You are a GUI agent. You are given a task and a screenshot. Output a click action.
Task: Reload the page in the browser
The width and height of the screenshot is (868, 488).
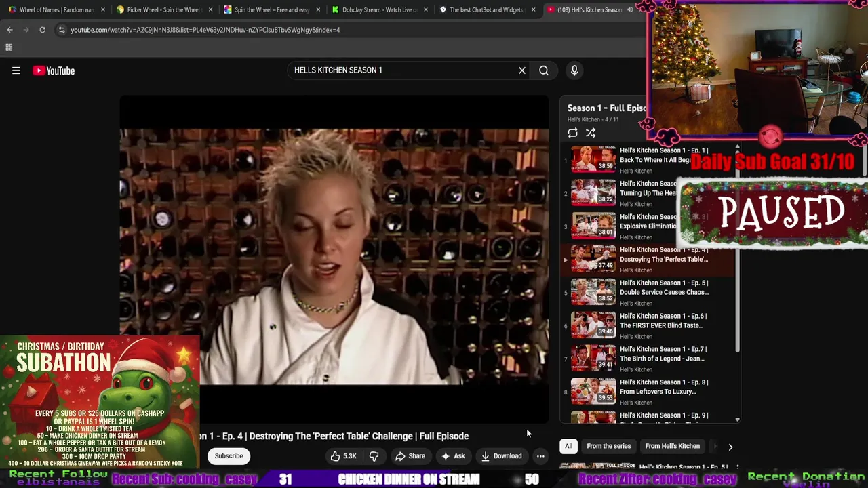coord(42,30)
